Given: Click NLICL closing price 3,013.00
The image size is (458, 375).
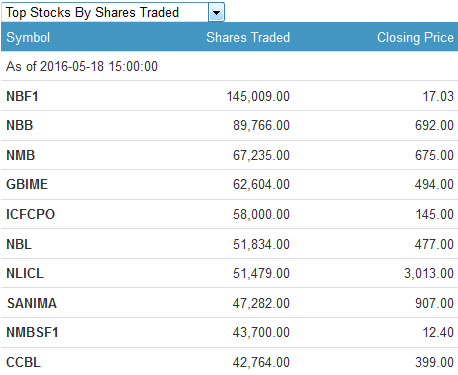Looking at the screenshot, I should coord(429,273).
